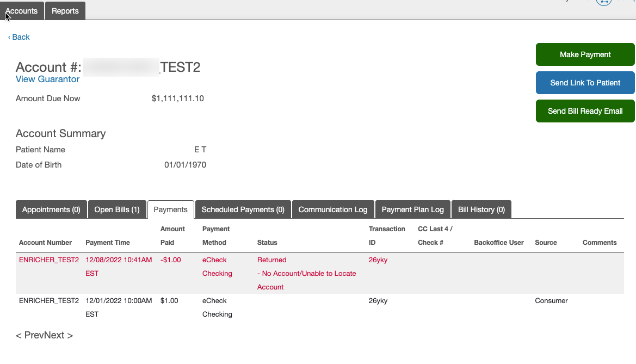Open the Open Bills (1) tab
The width and height of the screenshot is (636, 364).
point(117,209)
